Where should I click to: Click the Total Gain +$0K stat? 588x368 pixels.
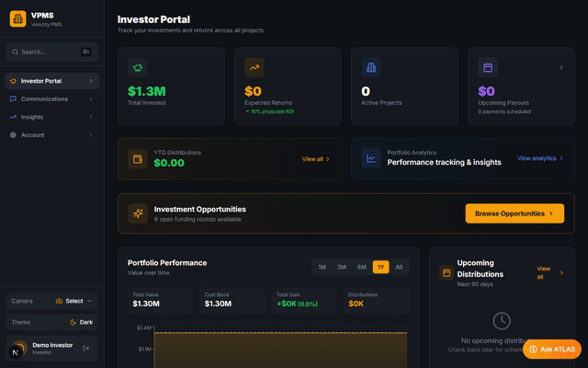304,301
